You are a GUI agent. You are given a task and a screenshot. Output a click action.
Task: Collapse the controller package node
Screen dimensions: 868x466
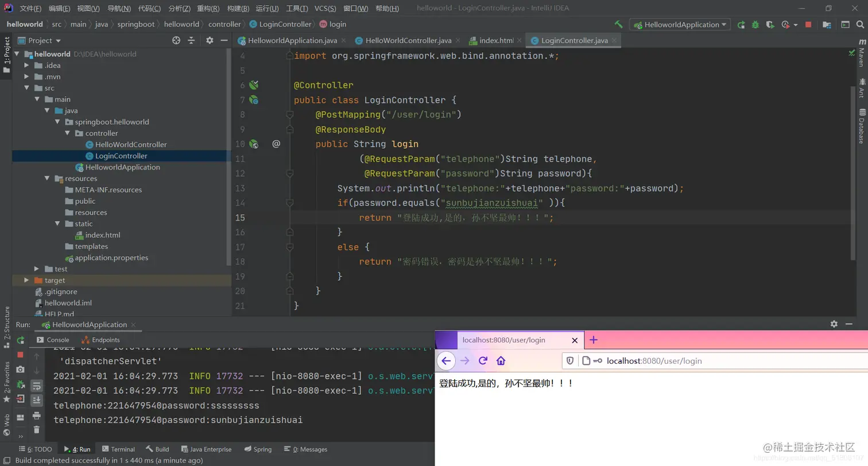pyautogui.click(x=68, y=133)
